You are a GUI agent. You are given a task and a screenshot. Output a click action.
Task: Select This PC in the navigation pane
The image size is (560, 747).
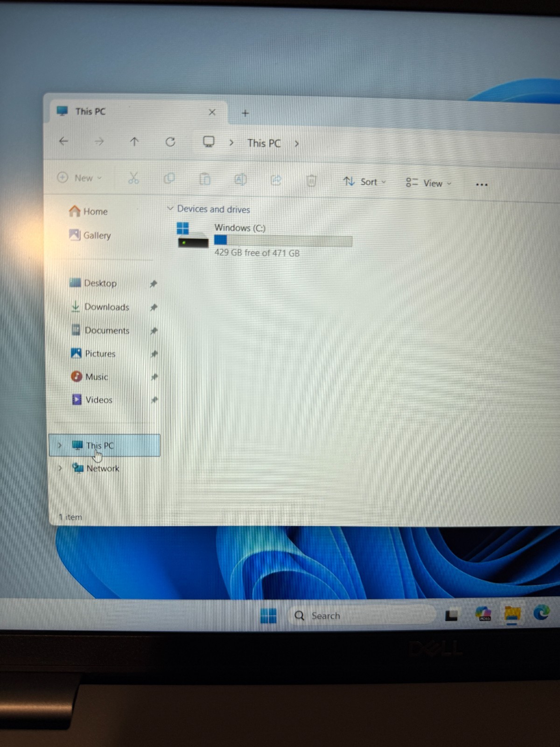pos(105,445)
